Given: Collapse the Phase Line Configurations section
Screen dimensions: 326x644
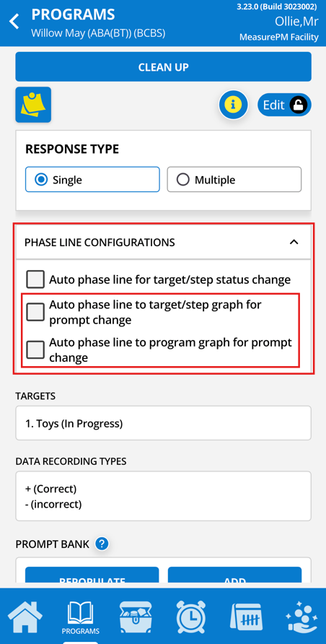Looking at the screenshot, I should (x=294, y=243).
